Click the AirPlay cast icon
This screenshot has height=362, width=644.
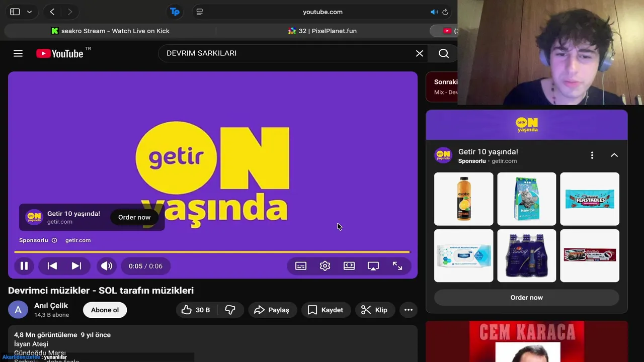click(373, 266)
